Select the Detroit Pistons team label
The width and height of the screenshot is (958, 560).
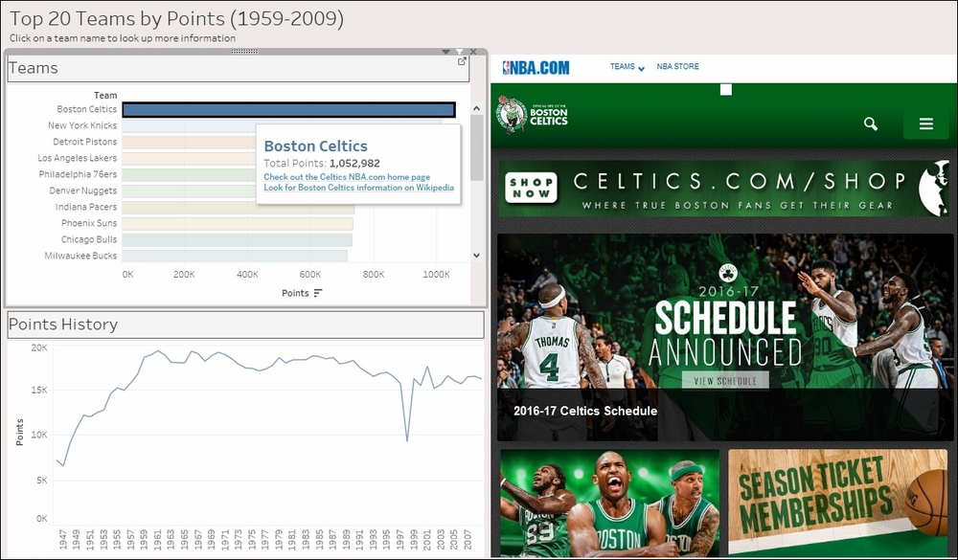[85, 142]
